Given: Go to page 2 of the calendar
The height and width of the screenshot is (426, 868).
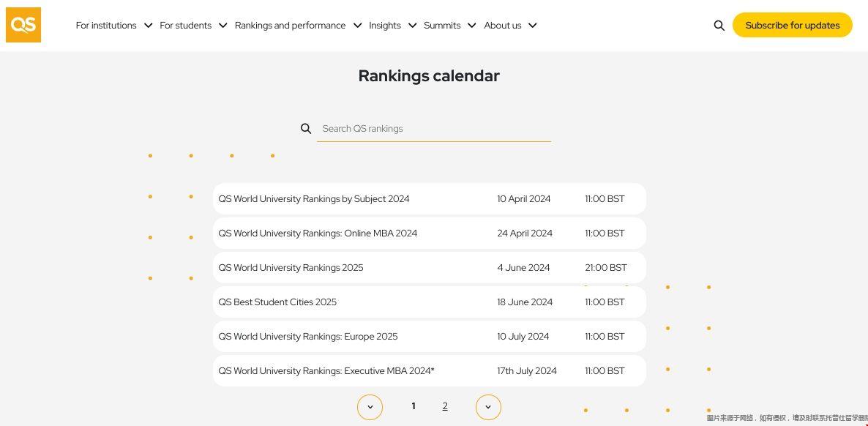Looking at the screenshot, I should 445,406.
